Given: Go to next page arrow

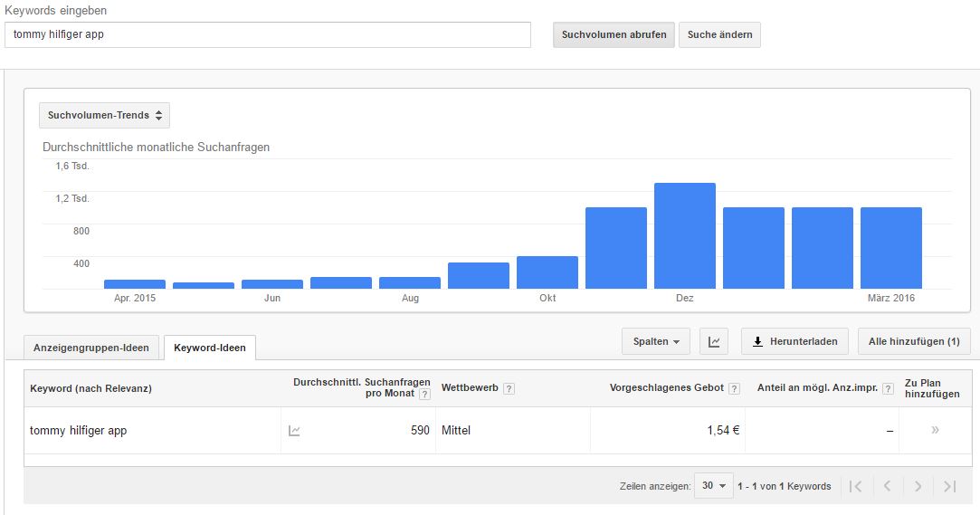Looking at the screenshot, I should tap(918, 486).
